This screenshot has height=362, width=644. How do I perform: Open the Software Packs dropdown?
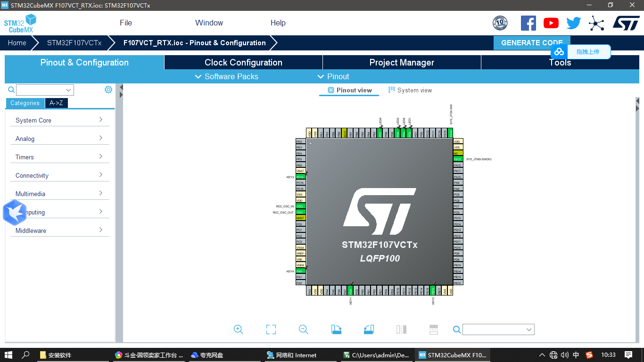click(x=227, y=76)
